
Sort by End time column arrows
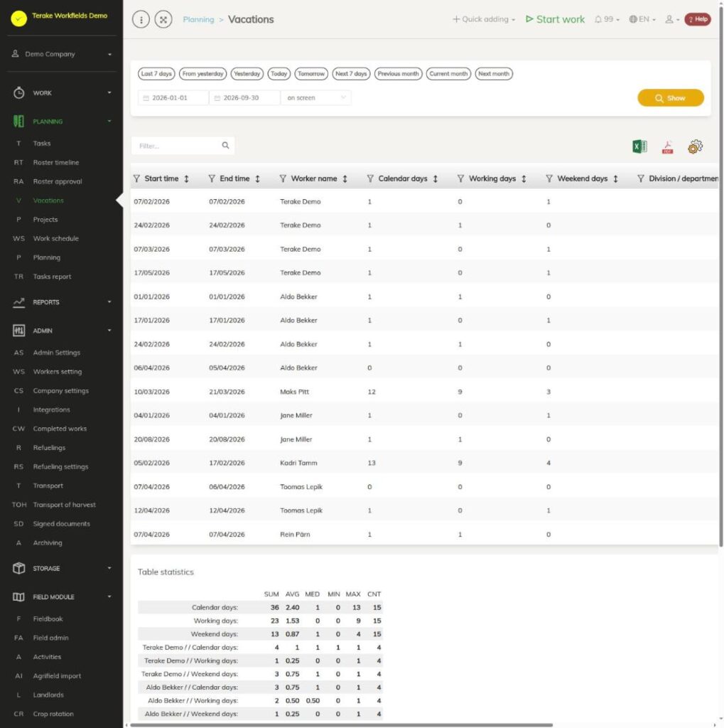[x=258, y=178]
